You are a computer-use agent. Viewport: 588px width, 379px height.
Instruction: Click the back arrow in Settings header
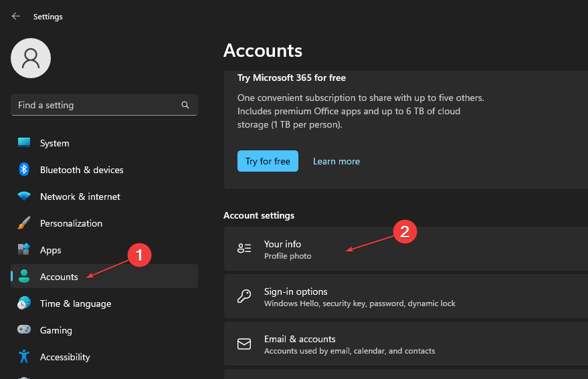(x=16, y=16)
